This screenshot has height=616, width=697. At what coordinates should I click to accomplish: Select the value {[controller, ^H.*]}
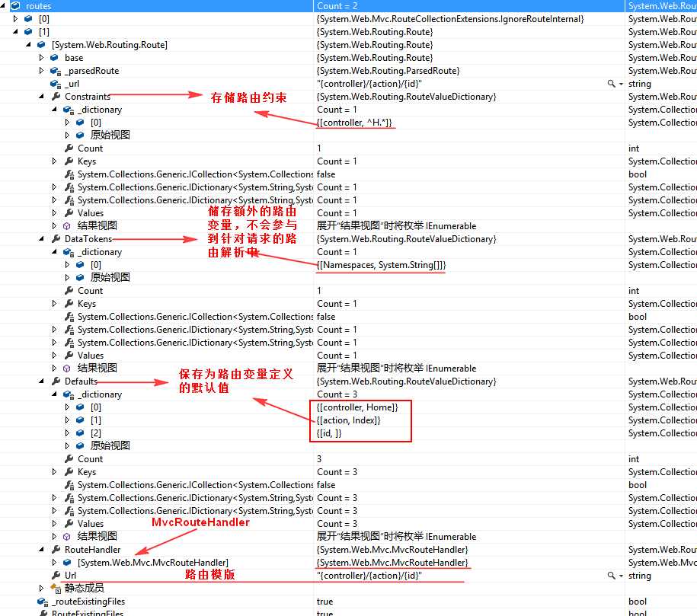coord(354,123)
